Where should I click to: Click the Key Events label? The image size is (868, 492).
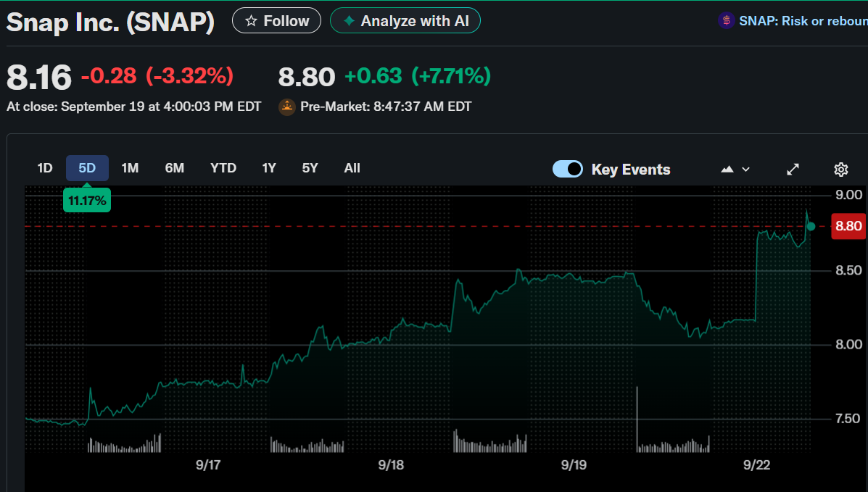tap(631, 170)
